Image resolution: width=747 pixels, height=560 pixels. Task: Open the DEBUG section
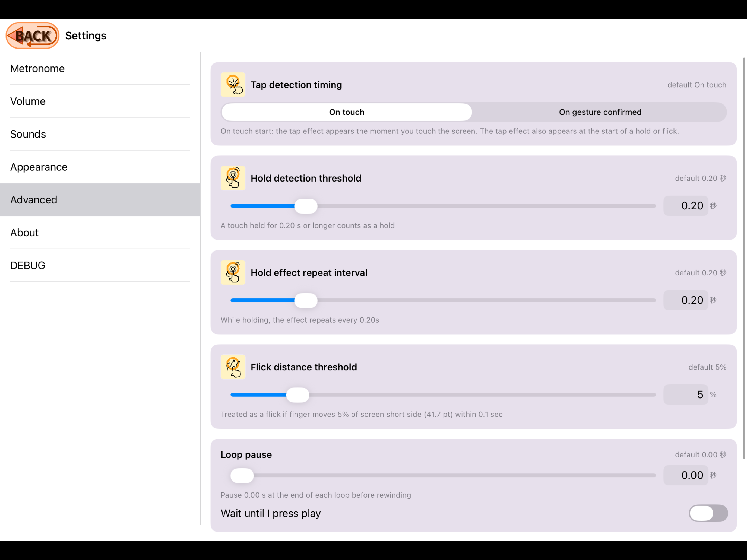[100, 265]
